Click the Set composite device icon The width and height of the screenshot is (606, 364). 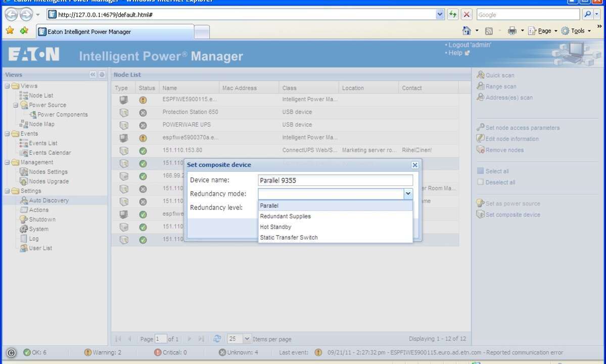click(480, 214)
